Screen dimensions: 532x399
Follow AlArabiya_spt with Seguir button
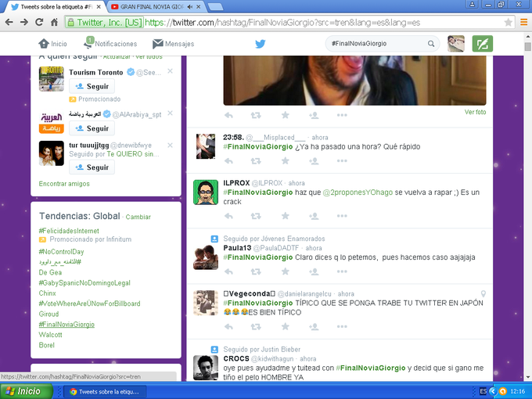pyautogui.click(x=92, y=128)
